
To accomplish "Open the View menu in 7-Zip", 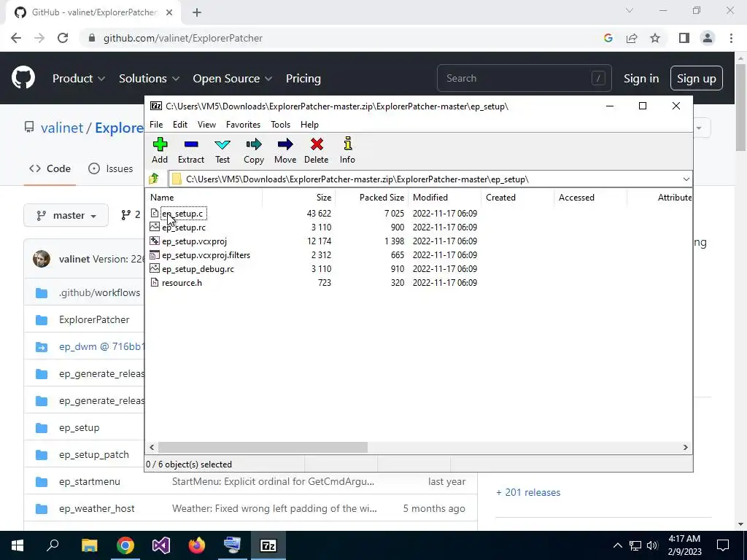I will 206,124.
